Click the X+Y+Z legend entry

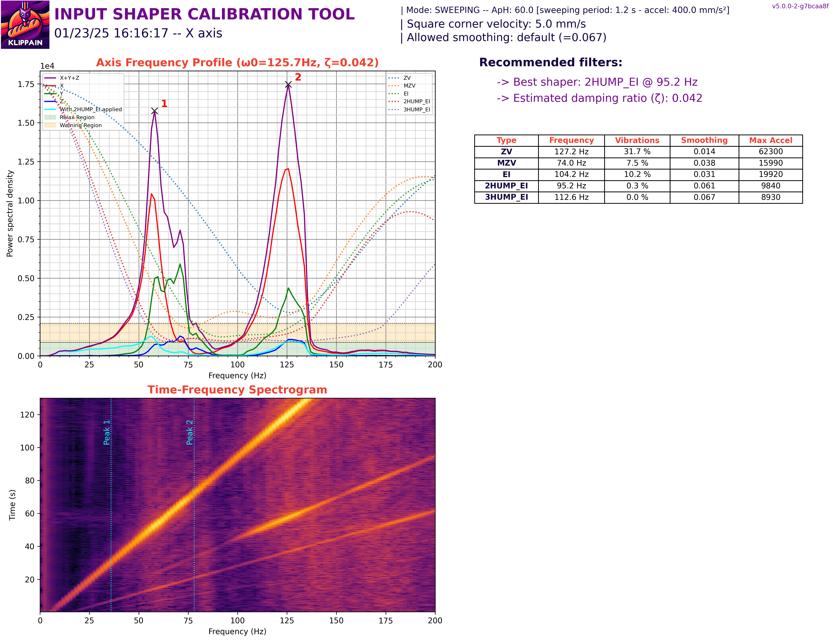(x=69, y=78)
